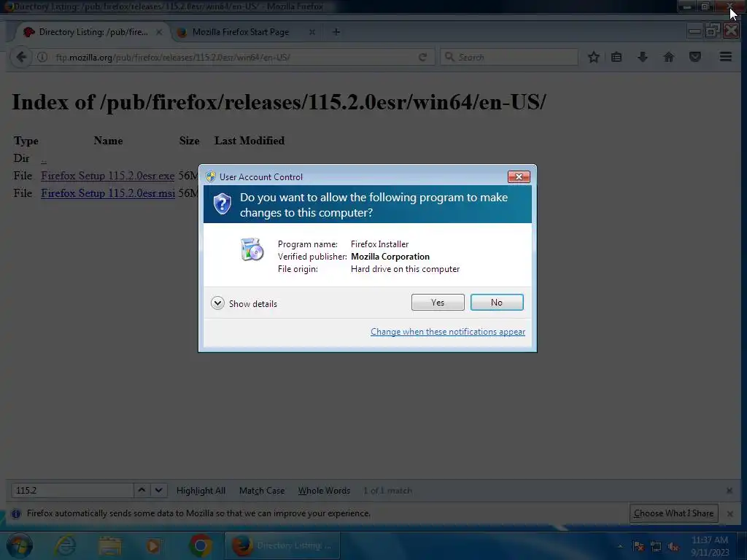The height and width of the screenshot is (560, 747).
Task: Expand Show details chevron in UAC dialog
Action: (x=217, y=303)
